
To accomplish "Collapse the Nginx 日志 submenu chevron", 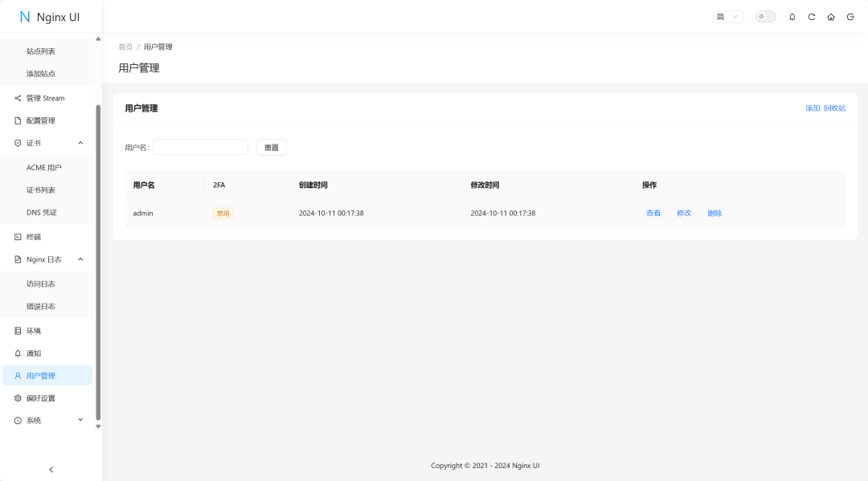I will tap(80, 259).
